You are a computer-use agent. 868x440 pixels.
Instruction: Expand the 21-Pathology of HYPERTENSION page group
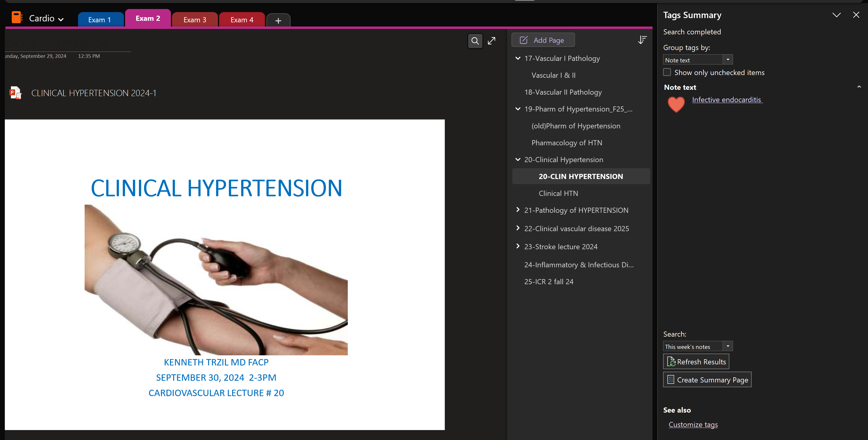click(x=518, y=210)
